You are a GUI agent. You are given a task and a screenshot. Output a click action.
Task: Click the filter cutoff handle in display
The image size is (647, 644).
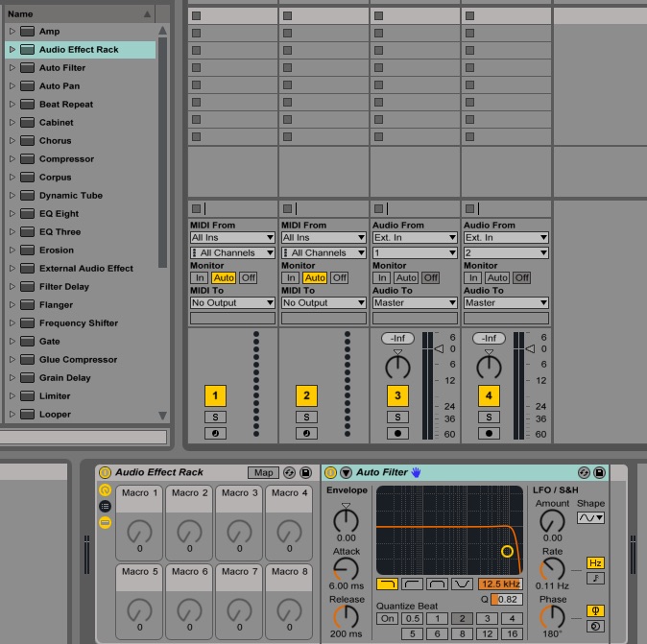tap(507, 551)
